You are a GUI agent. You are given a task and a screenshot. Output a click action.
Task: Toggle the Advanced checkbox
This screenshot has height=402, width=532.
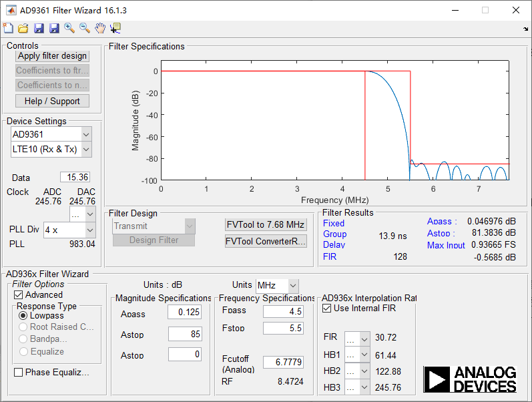[18, 294]
